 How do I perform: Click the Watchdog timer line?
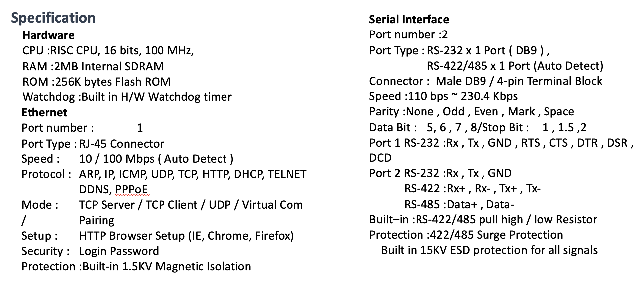(127, 97)
